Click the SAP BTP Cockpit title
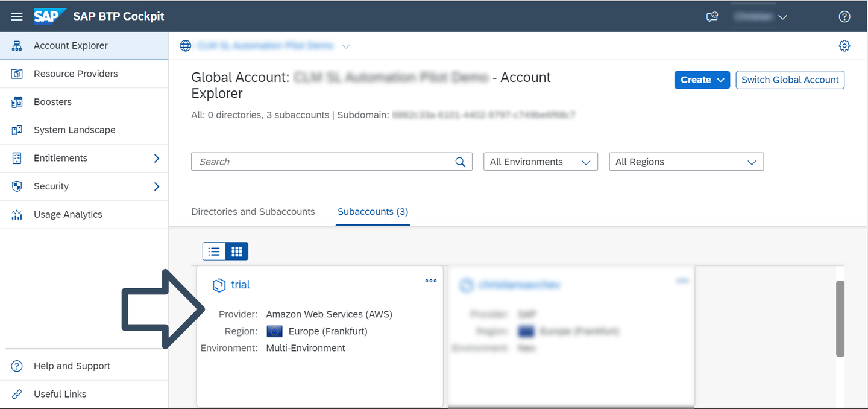This screenshot has height=409, width=868. click(119, 16)
